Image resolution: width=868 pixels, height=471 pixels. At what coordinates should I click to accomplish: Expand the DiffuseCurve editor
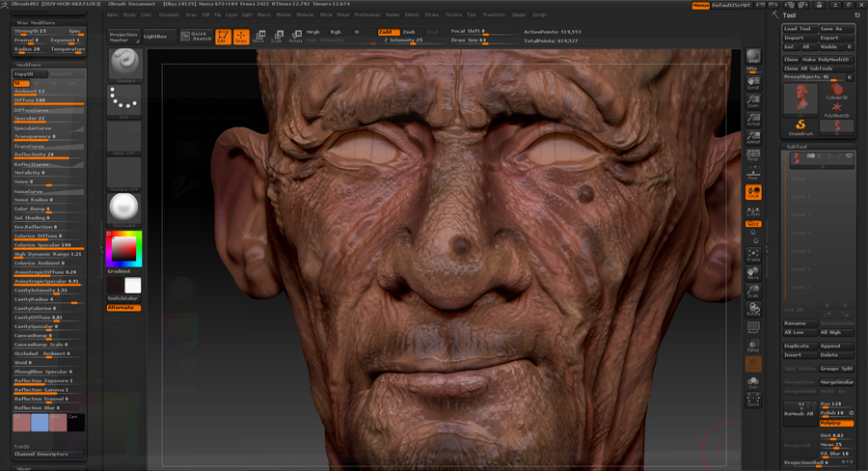coord(49,110)
